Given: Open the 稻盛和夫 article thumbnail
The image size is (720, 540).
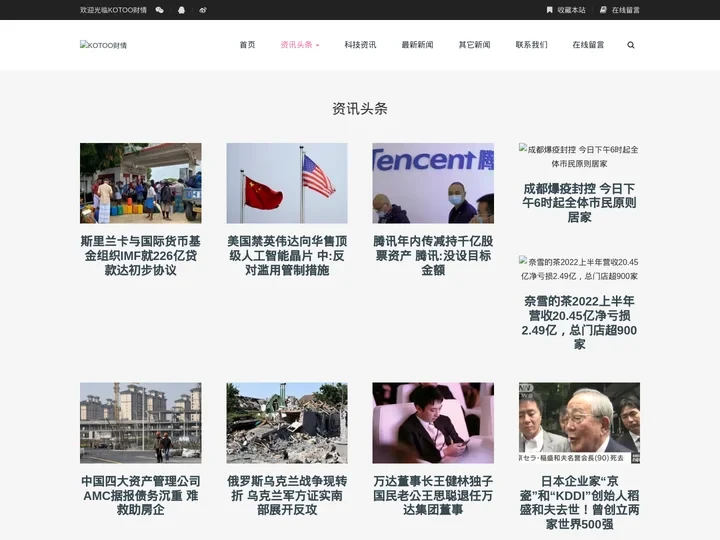Looking at the screenshot, I should (579, 423).
